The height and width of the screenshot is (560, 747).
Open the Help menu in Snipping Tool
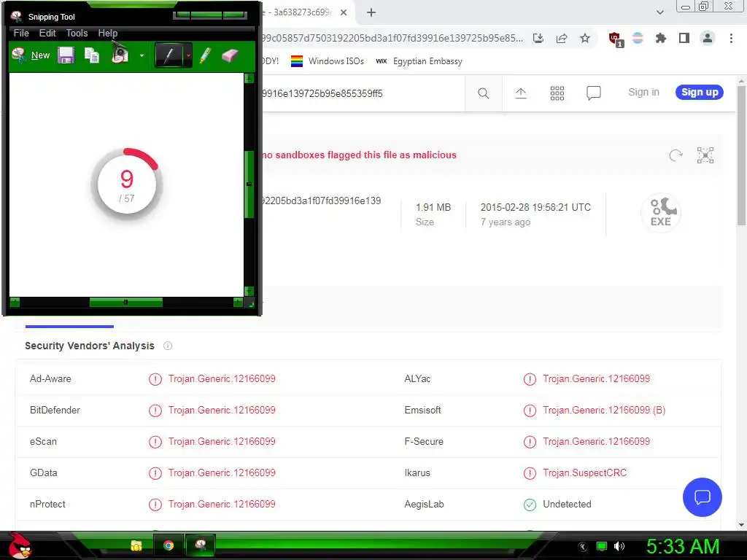point(108,33)
